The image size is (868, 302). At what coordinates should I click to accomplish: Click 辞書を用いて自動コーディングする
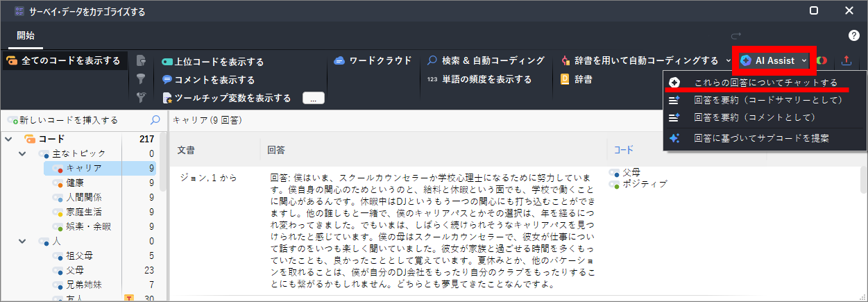point(639,60)
